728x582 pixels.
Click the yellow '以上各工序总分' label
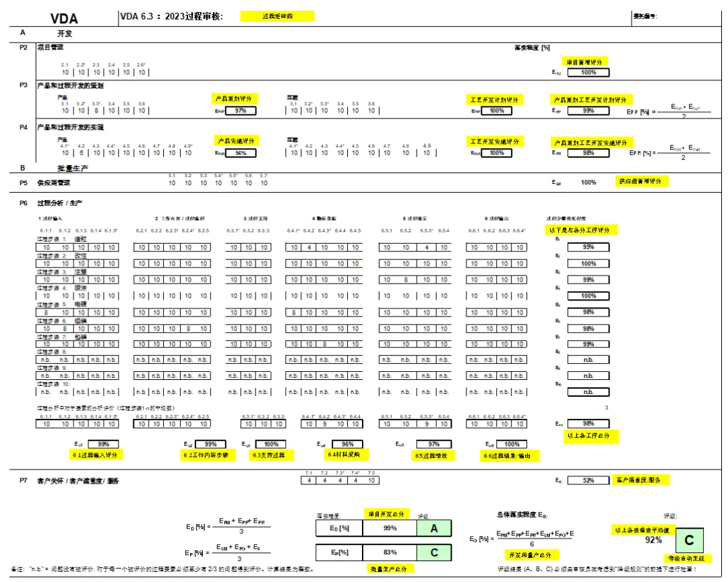click(x=591, y=436)
